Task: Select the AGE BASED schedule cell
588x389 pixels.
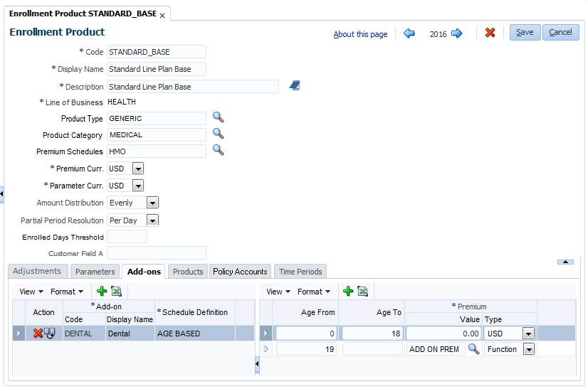Action: 195,333
